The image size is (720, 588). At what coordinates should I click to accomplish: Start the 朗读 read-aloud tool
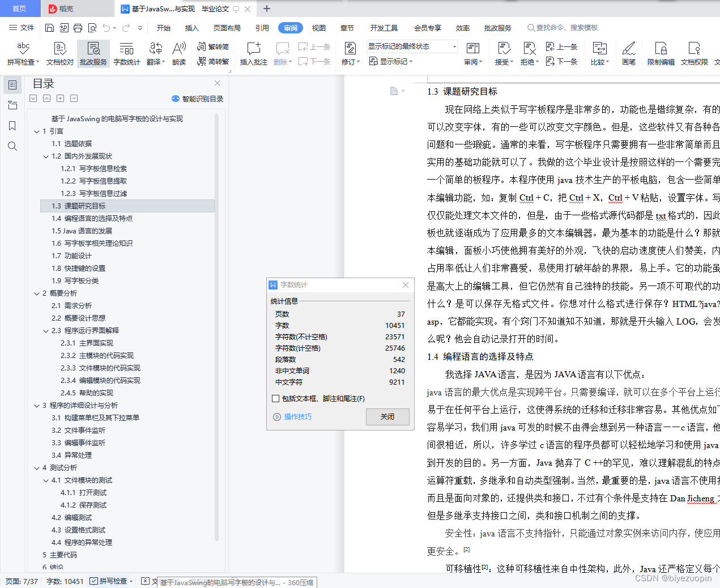(179, 54)
